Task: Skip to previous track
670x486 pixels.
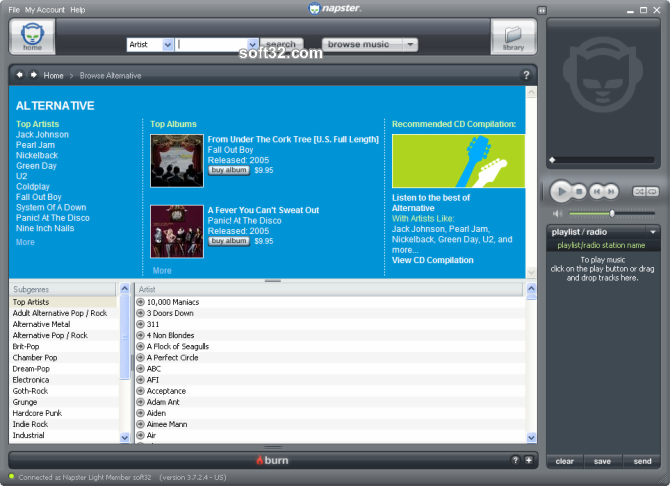Action: coord(597,191)
